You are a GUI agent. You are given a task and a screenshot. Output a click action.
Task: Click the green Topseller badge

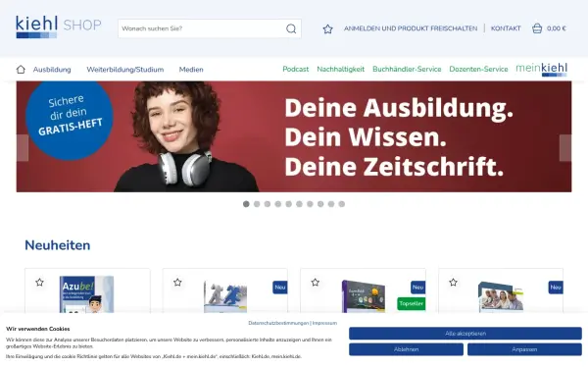coord(412,303)
